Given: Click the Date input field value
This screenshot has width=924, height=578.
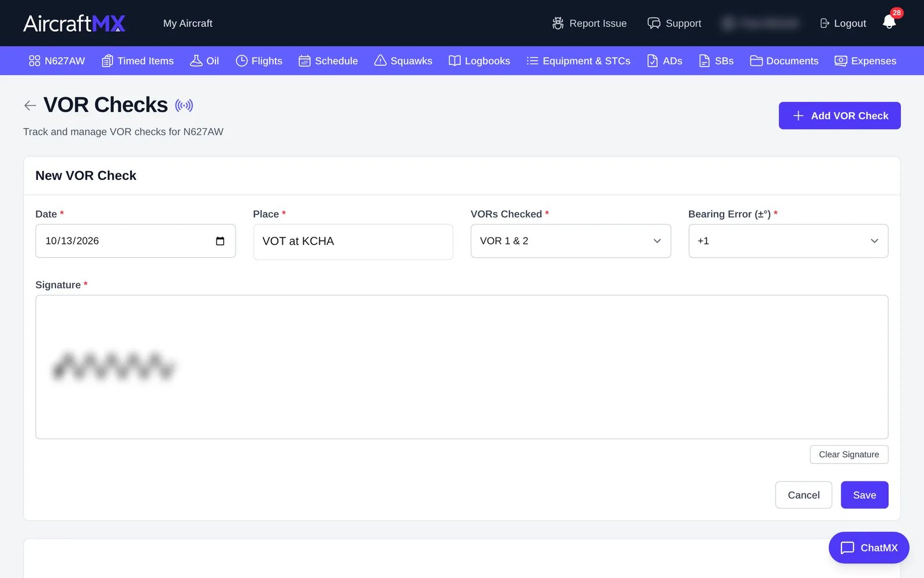Looking at the screenshot, I should [72, 241].
